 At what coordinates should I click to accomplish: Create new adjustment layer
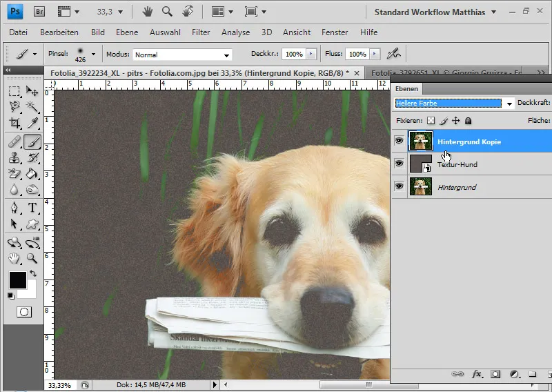click(514, 373)
